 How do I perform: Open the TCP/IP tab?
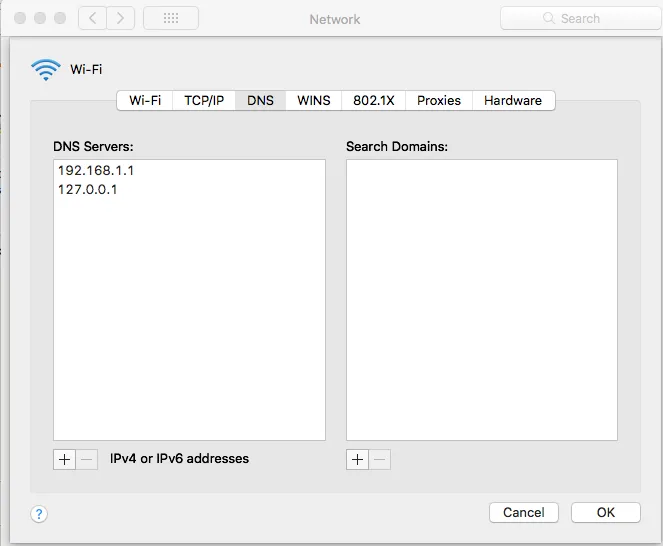(x=204, y=100)
